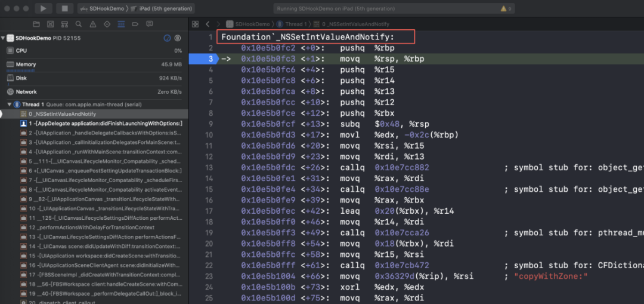Image resolution: width=644 pixels, height=304 pixels.
Task: Show the Issue navigator warning icon
Action: (x=93, y=24)
